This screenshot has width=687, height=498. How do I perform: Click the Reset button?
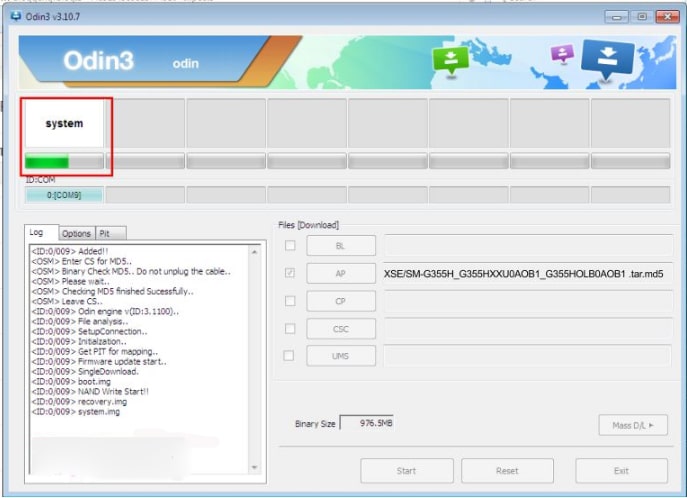(507, 471)
